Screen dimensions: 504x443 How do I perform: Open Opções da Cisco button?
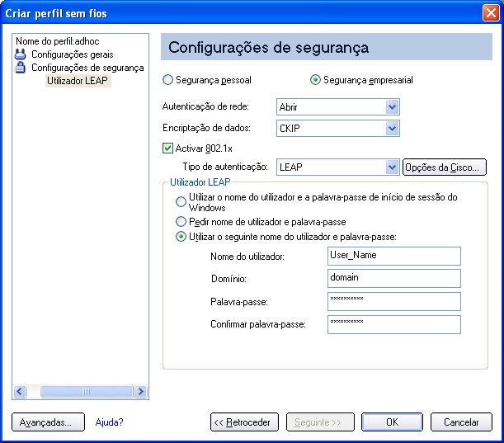[x=445, y=167]
